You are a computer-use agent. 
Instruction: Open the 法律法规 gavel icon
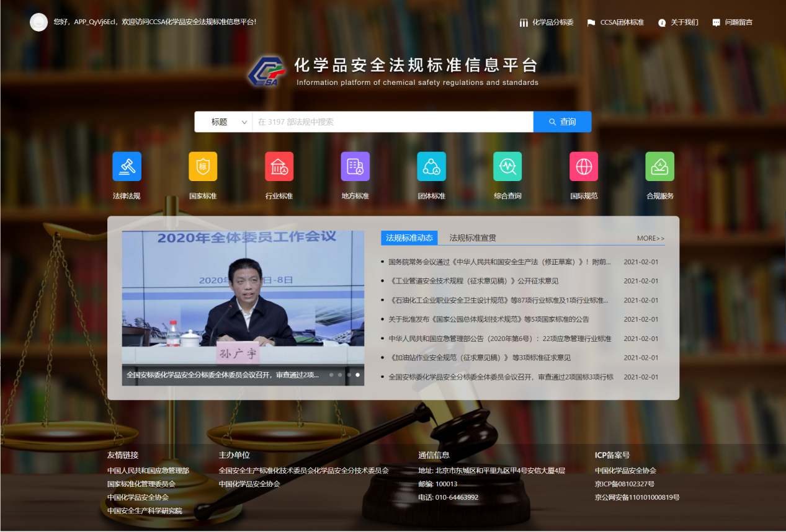[x=127, y=166]
